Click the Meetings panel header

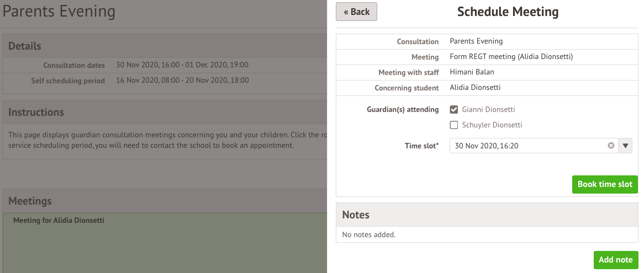30,201
